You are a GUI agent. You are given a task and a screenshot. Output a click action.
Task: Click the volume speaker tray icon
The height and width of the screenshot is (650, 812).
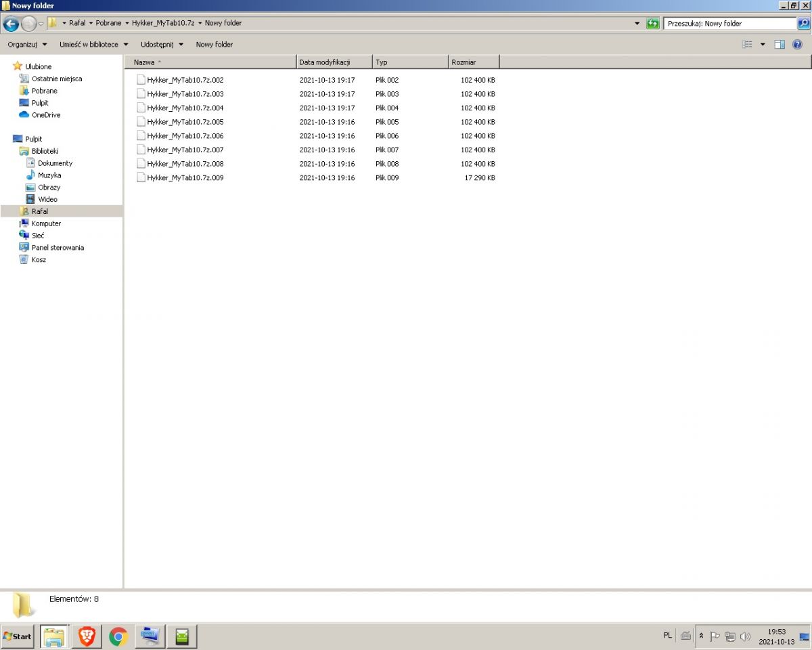[x=746, y=636]
